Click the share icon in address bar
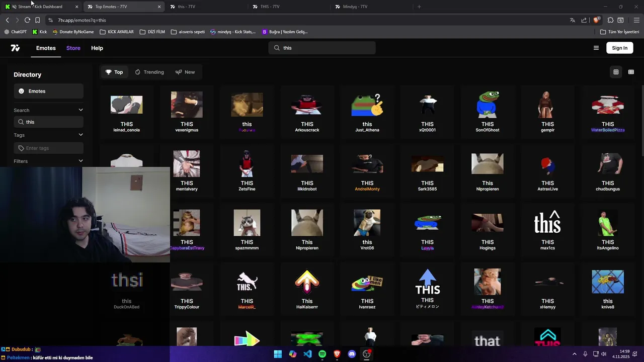Image resolution: width=644 pixels, height=362 pixels. (x=584, y=20)
